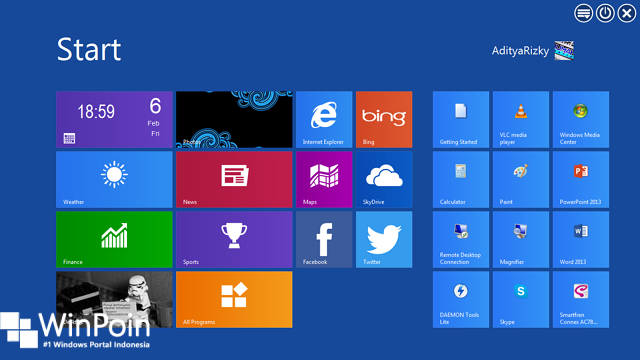Open the Twitter bird tile

(x=384, y=239)
